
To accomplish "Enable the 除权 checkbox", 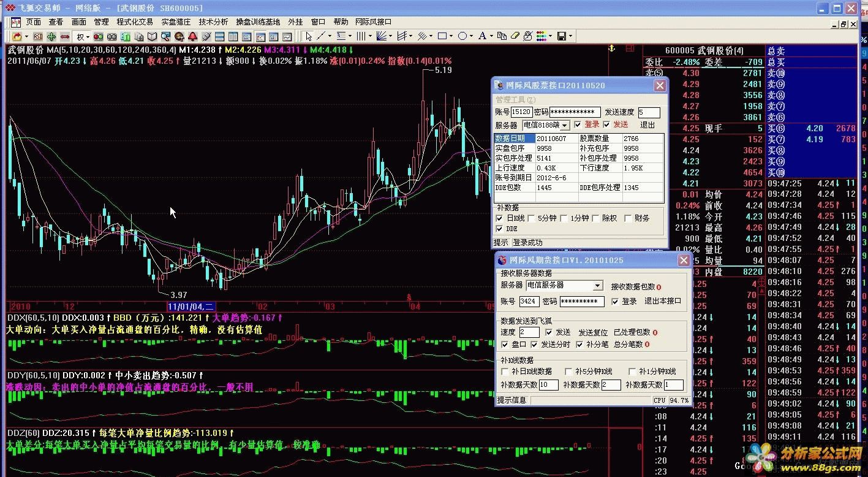I will point(596,218).
